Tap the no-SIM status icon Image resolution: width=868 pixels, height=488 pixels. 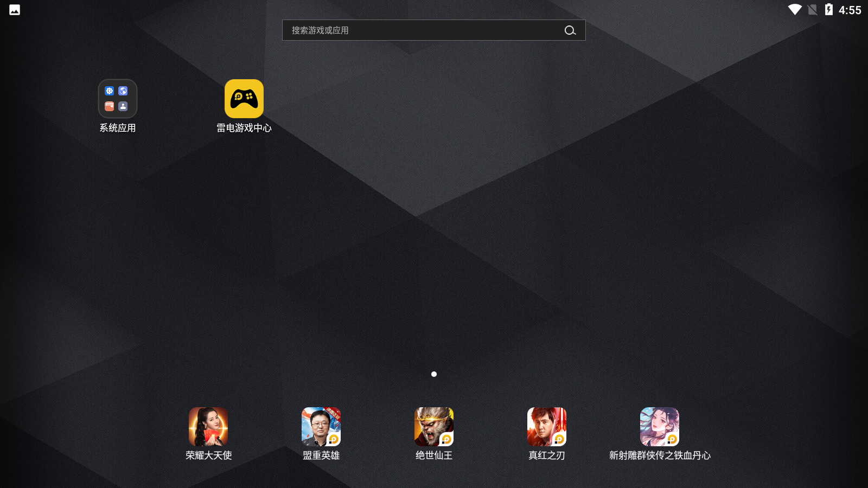[x=813, y=10]
